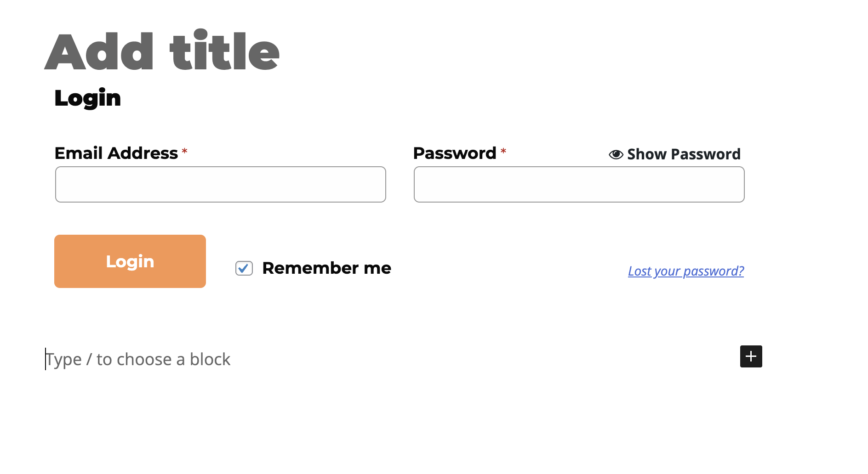Select the black Login form heading

pos(87,98)
